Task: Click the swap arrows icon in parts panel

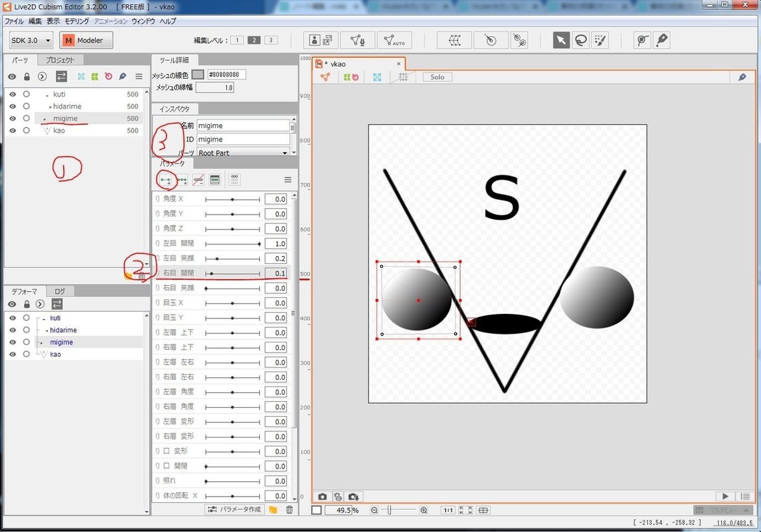Action: (62, 77)
